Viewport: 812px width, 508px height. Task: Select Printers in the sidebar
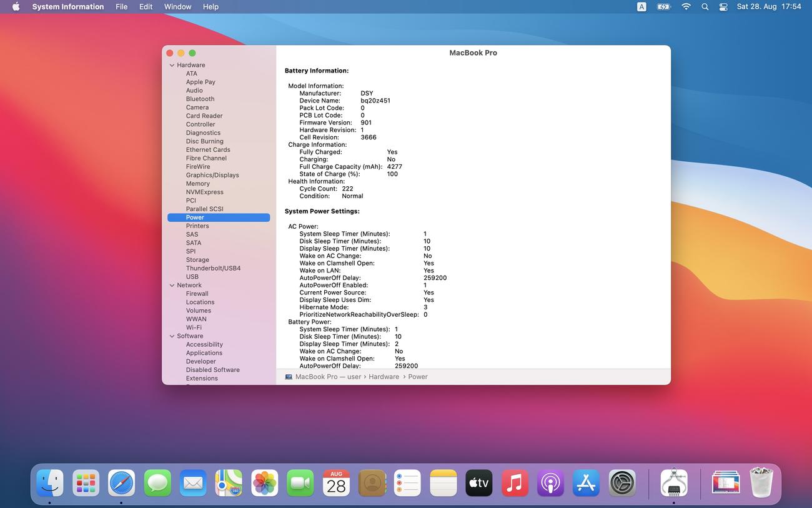[197, 226]
